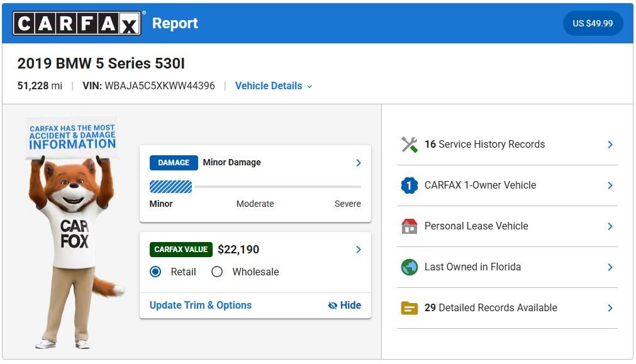Click the crossed-eye Hide icon
The height and width of the screenshot is (364, 636).
click(x=333, y=306)
